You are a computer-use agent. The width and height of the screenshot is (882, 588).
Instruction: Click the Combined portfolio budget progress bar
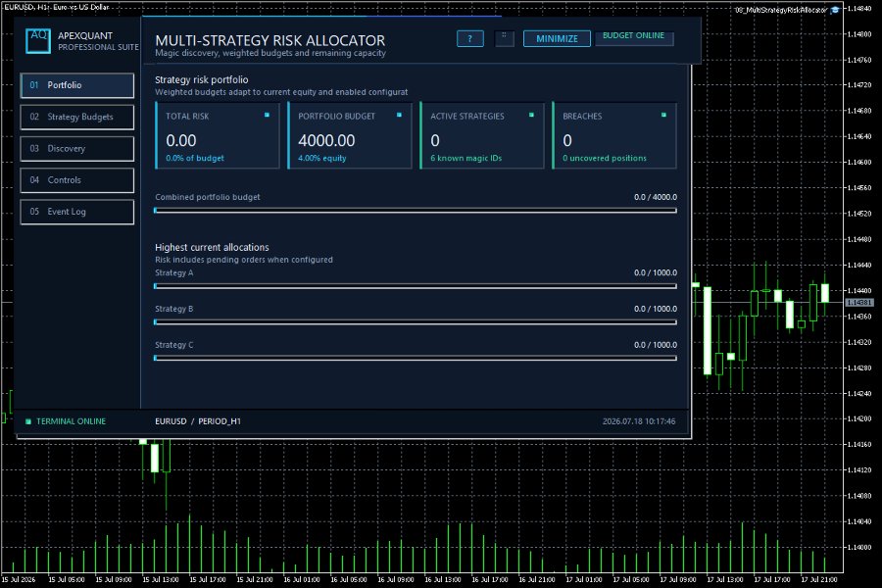(416, 211)
